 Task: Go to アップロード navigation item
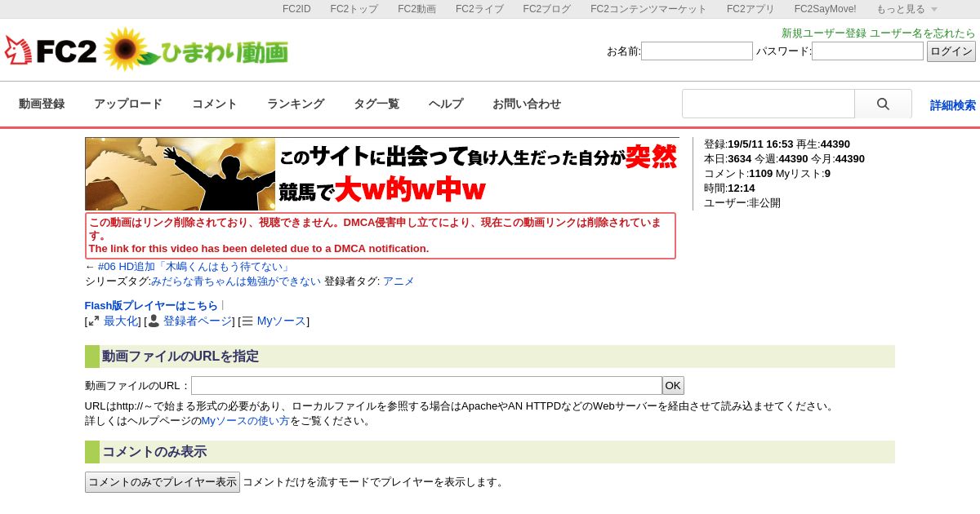(128, 104)
